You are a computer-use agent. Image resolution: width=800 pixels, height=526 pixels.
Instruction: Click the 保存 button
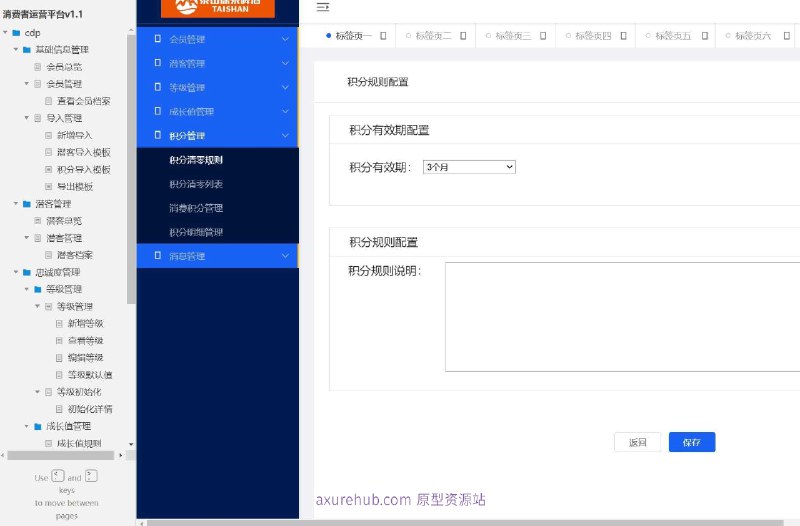pyautogui.click(x=692, y=442)
